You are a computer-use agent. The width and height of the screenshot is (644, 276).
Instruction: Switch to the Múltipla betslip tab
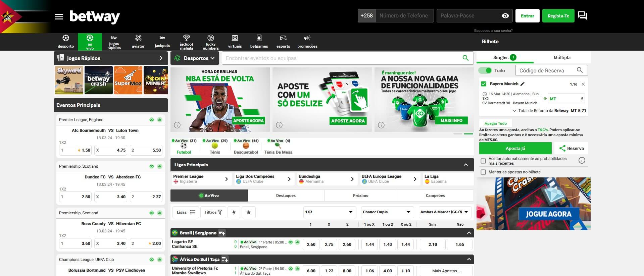coord(562,57)
